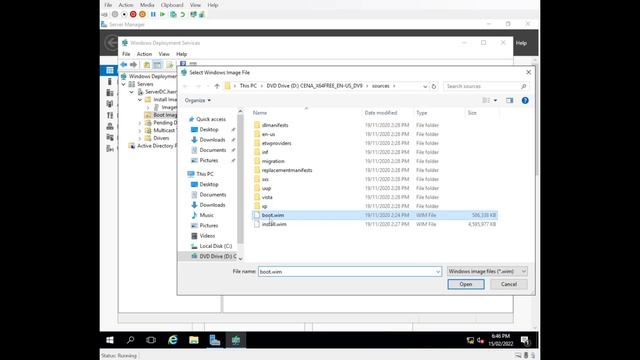Screen dimensions: 640x360
Task: Click the Enhanced Session icon in VM toolbar
Action: point(193,14)
